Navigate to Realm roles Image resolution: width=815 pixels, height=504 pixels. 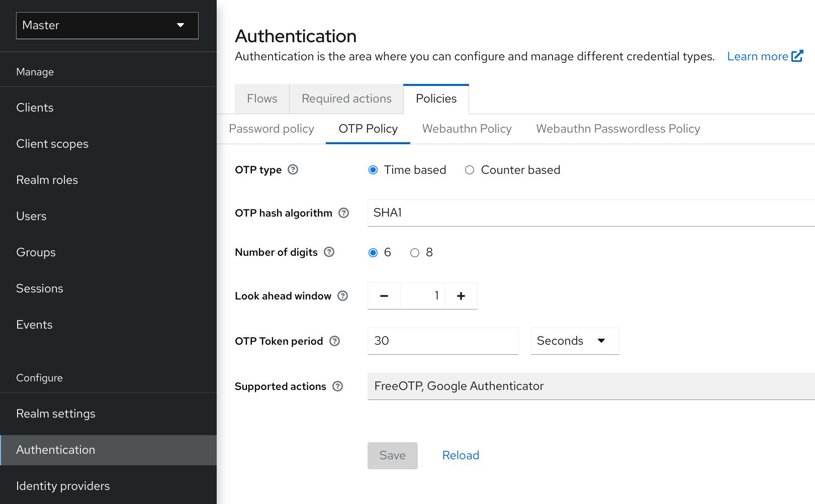[108, 180]
